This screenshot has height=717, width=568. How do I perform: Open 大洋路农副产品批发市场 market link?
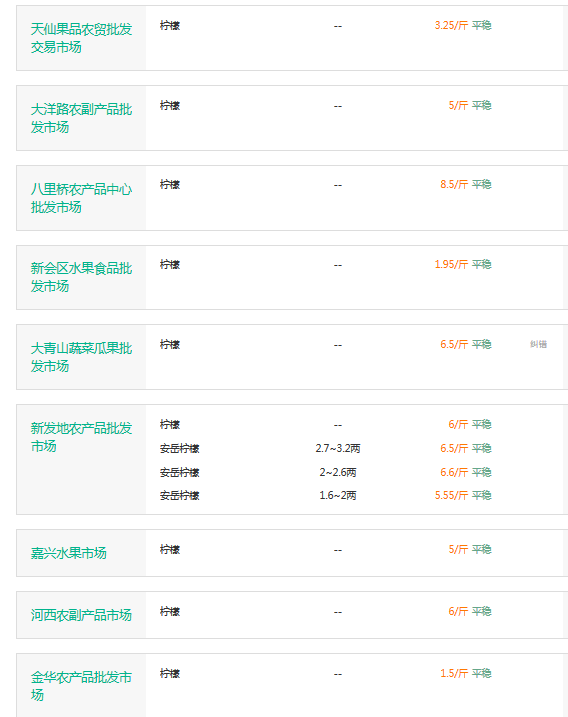pyautogui.click(x=81, y=118)
